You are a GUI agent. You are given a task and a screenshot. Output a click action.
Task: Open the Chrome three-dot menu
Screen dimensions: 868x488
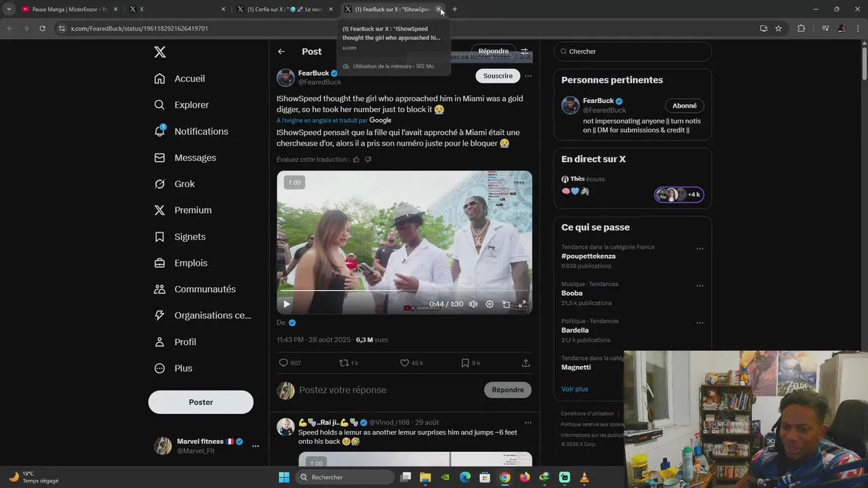858,28
